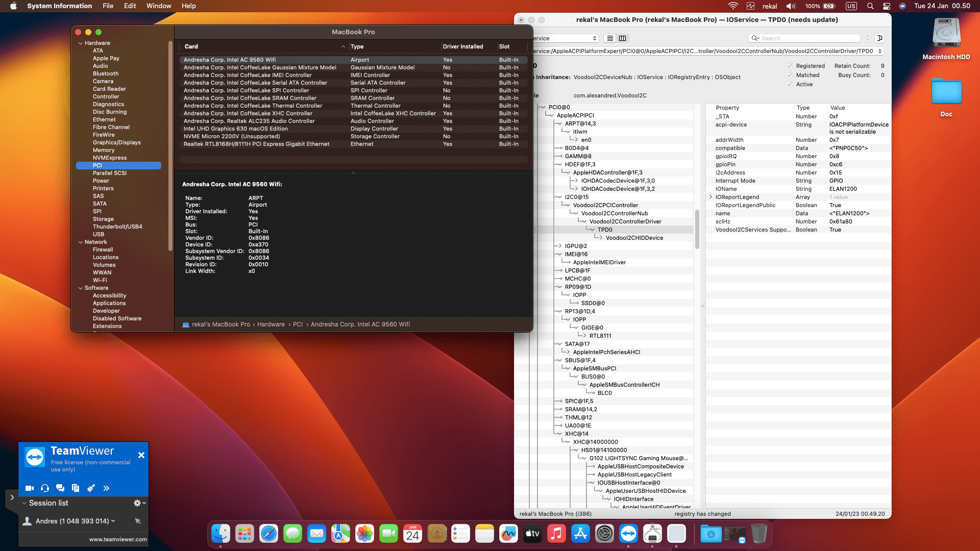Expand the IOReportLegend property row

(710, 197)
